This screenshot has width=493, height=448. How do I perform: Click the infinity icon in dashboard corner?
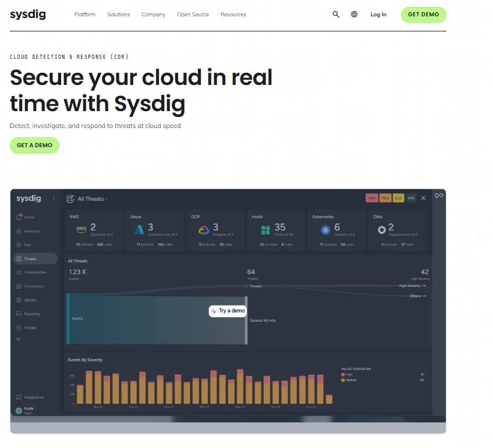coord(439,195)
